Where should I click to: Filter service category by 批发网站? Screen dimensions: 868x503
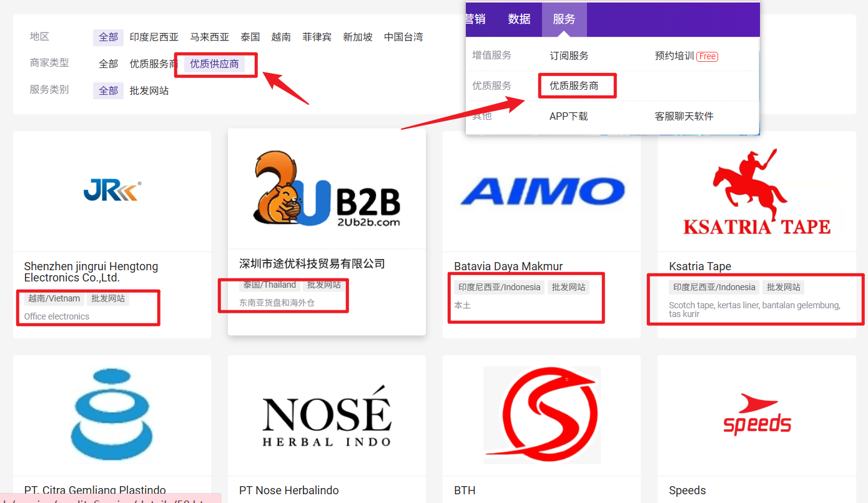(x=149, y=90)
